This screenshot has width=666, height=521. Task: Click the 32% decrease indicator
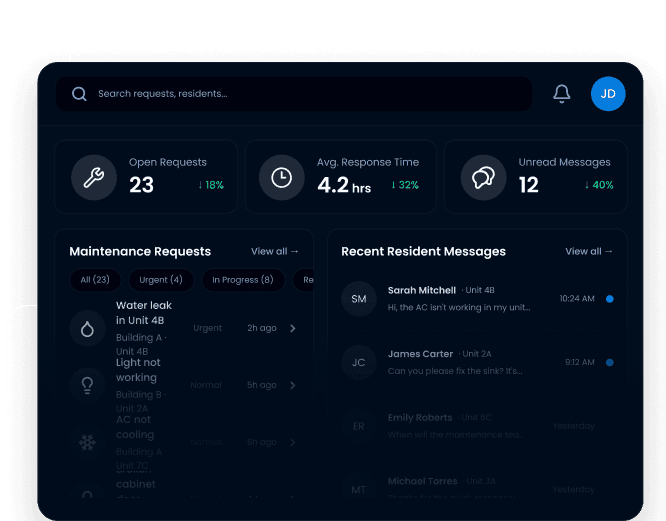pos(405,185)
